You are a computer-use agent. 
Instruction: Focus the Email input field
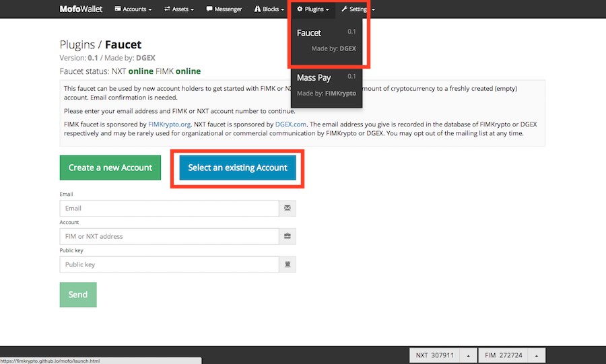169,208
